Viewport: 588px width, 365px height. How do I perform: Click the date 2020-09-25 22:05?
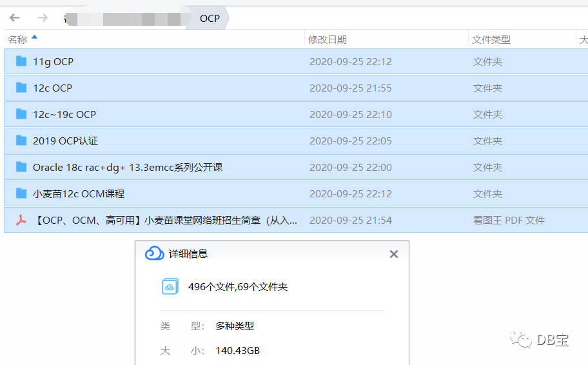point(351,141)
